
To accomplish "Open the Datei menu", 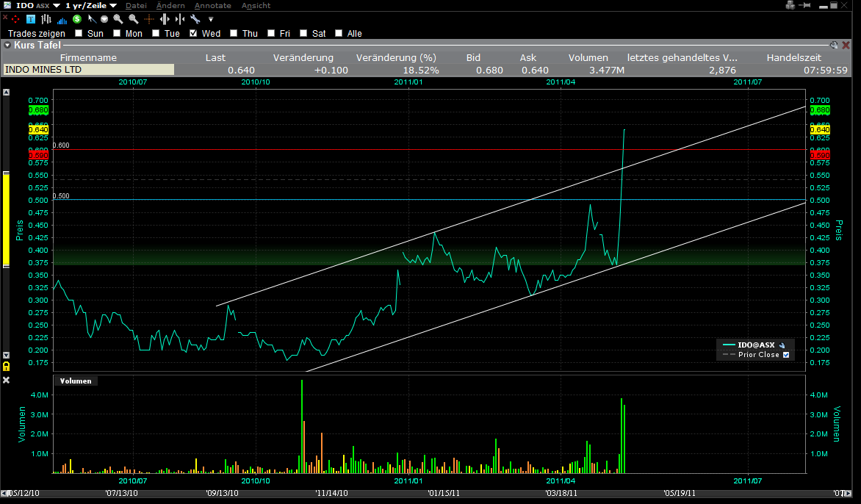I will click(136, 5).
